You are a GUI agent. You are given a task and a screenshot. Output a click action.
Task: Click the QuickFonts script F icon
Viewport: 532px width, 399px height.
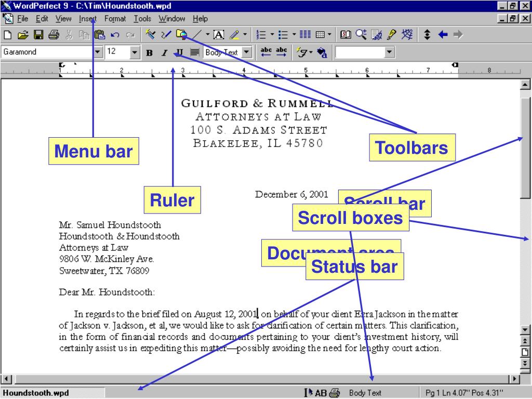coord(302,52)
